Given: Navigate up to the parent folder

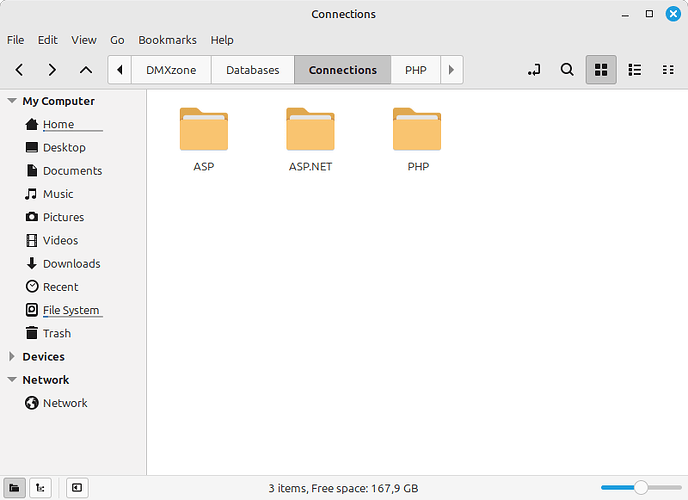Looking at the screenshot, I should point(86,70).
